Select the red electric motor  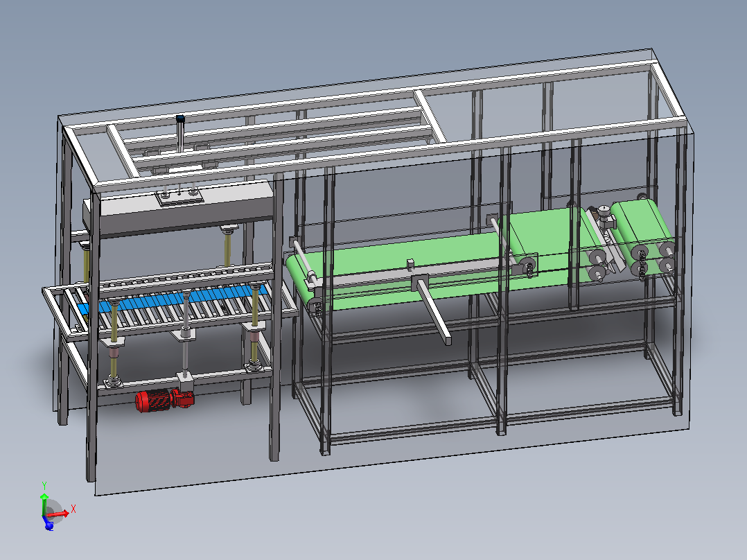coord(164,399)
